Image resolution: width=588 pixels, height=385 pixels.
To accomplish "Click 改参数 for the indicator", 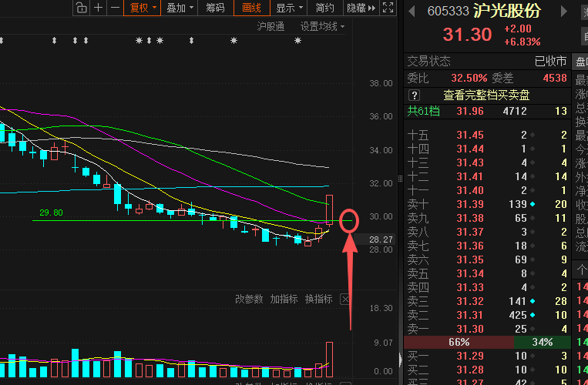I will (249, 299).
